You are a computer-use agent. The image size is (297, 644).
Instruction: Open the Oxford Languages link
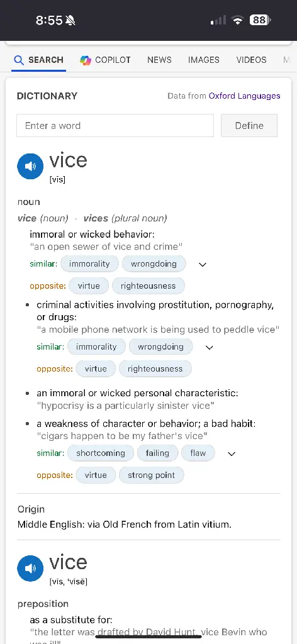click(244, 96)
